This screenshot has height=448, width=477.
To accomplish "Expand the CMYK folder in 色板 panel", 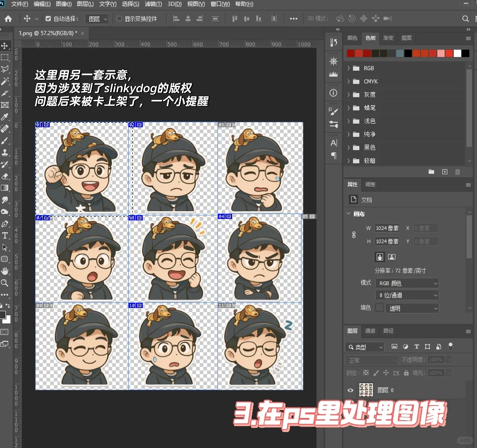I will click(x=348, y=81).
